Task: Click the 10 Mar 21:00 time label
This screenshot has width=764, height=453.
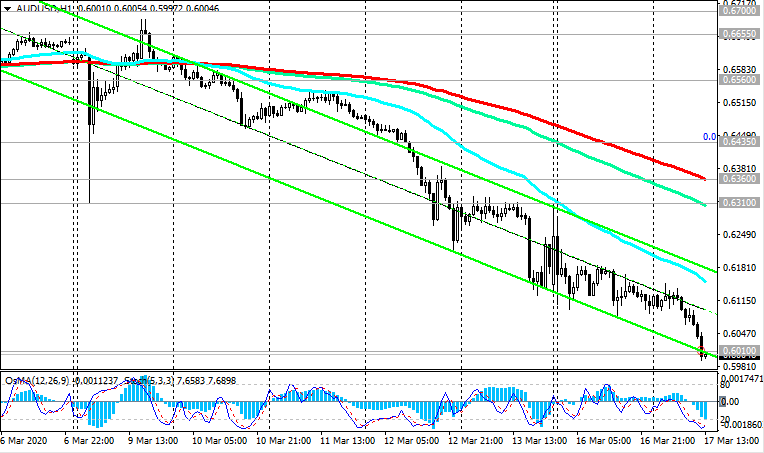Action: (284, 441)
